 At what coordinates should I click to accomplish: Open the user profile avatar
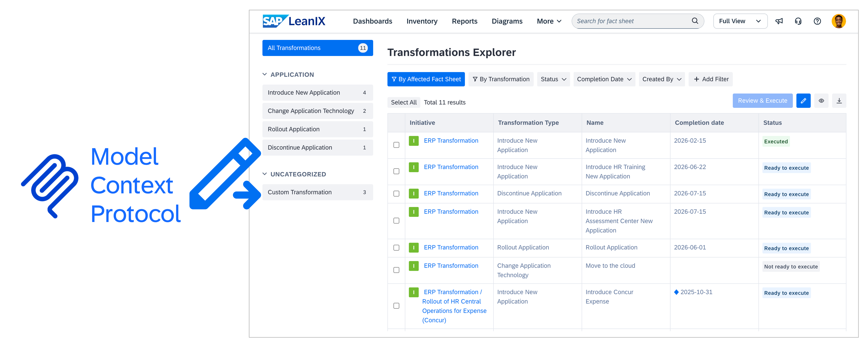coord(838,21)
